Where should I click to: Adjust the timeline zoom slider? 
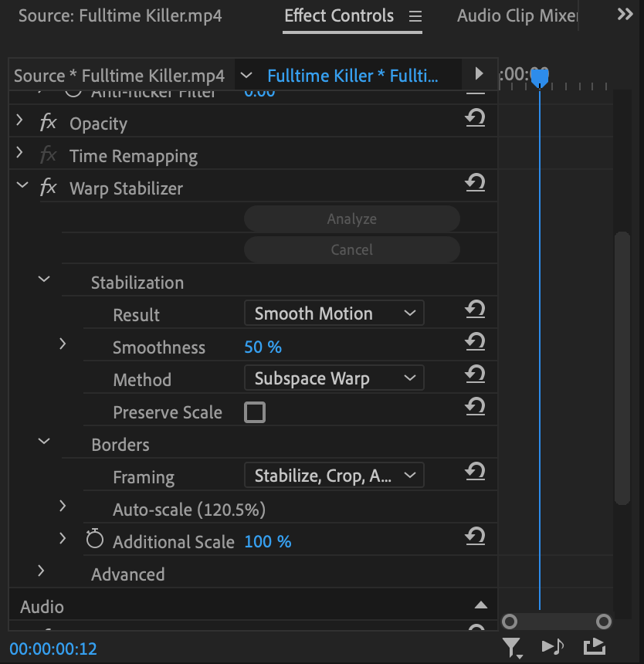(556, 622)
